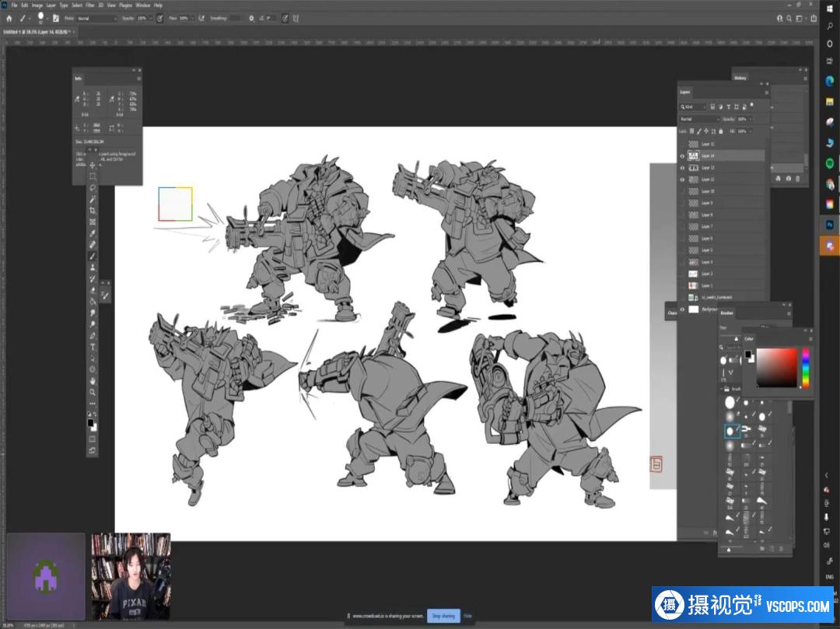Select the Lasso tool
Image resolution: width=840 pixels, height=629 pixels.
[x=92, y=187]
